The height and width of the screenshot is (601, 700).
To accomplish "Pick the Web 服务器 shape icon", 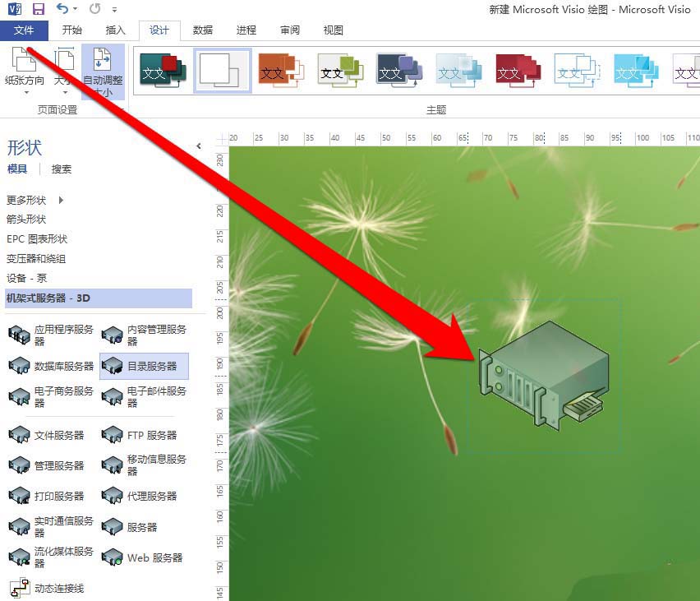I will tap(112, 557).
